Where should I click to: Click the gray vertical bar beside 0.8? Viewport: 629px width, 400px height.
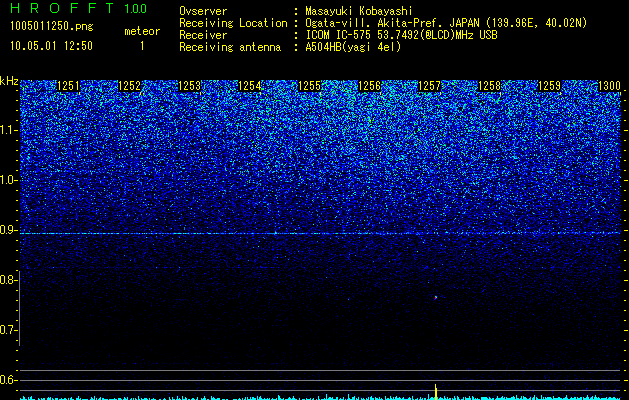pyautogui.click(x=19, y=308)
